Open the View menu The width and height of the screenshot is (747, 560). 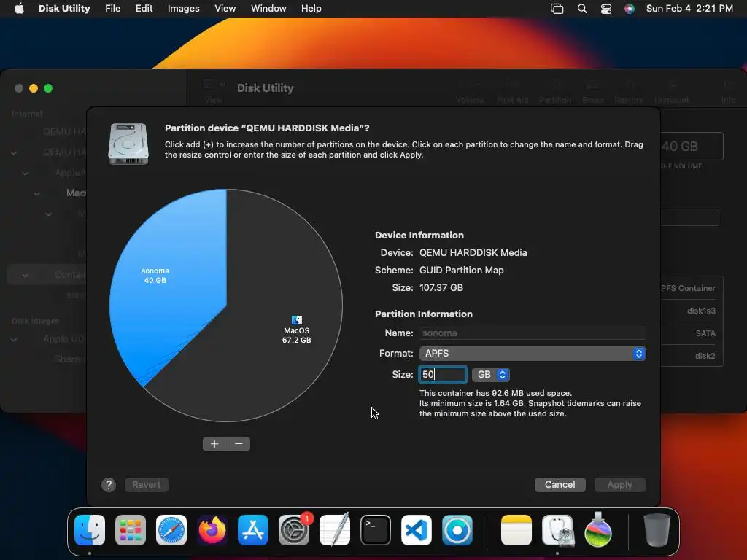point(225,8)
